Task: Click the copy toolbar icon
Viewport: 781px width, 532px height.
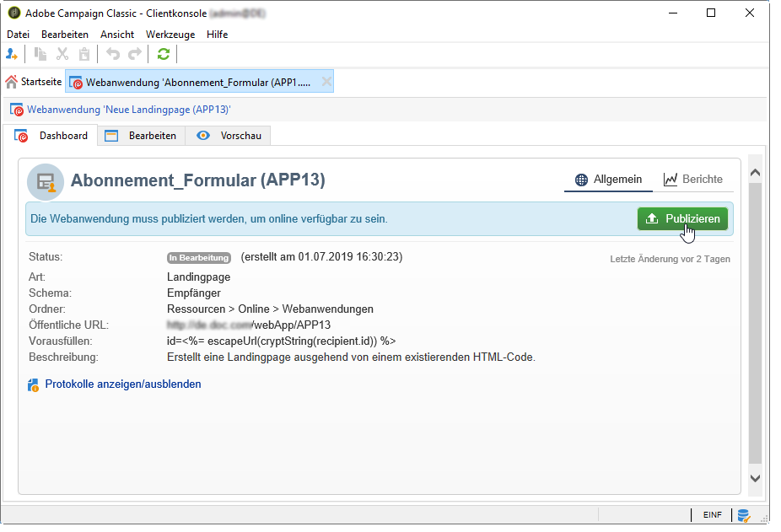Action: 40,54
